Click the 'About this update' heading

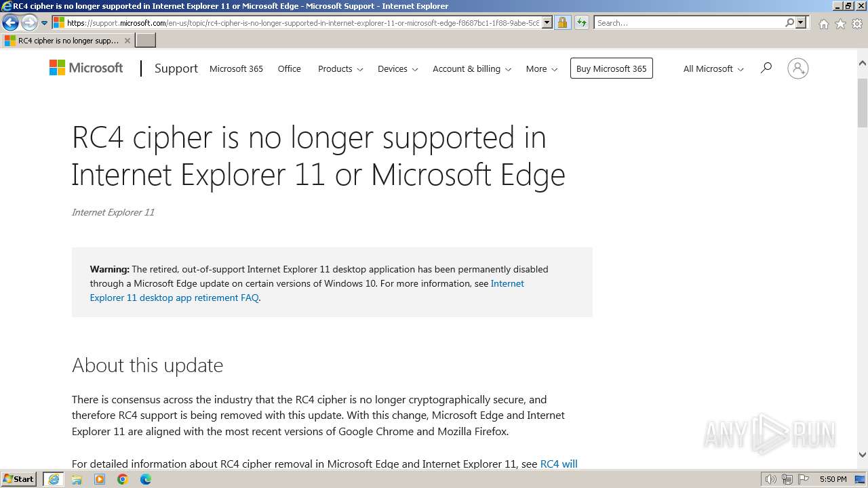pyautogui.click(x=147, y=365)
